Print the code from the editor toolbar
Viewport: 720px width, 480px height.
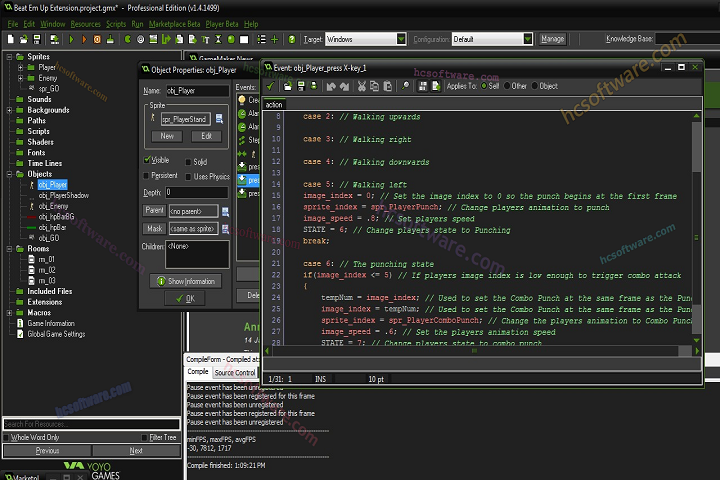[x=314, y=86]
